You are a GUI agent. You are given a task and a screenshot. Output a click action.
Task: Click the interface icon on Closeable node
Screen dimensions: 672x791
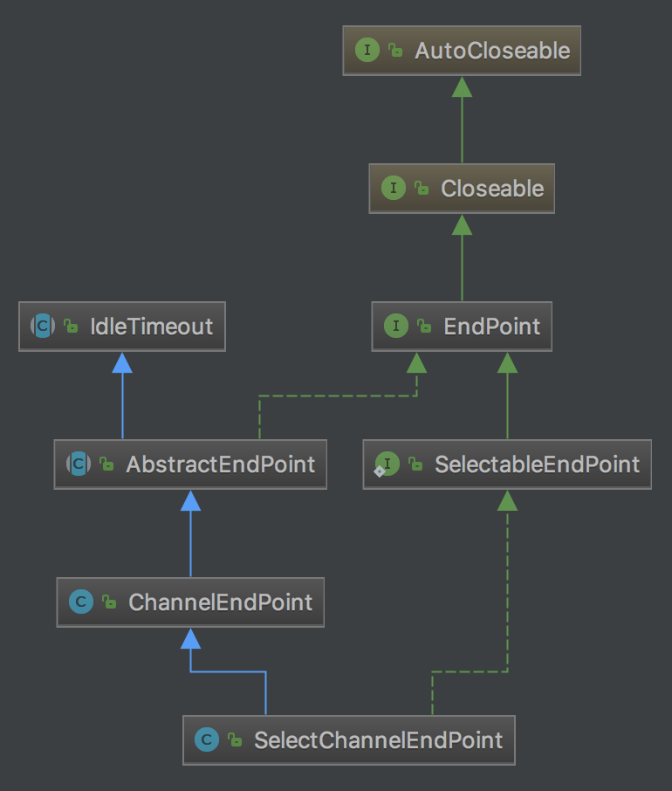[394, 189]
